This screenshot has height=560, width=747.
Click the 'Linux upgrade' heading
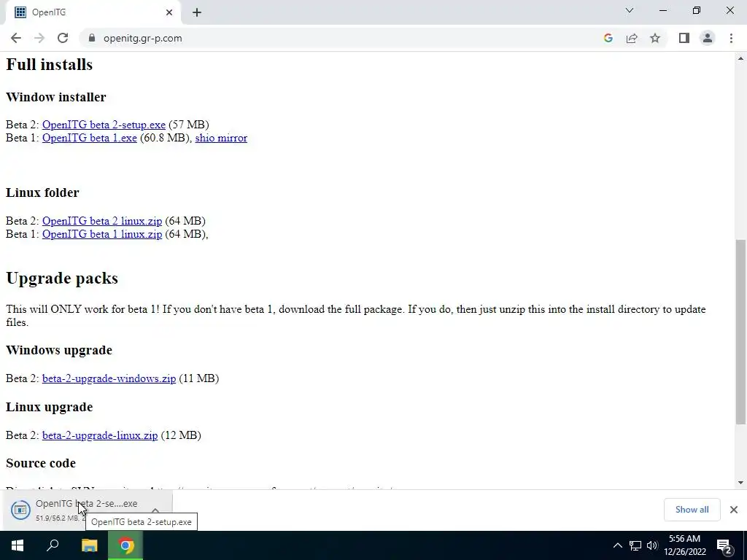pyautogui.click(x=50, y=407)
